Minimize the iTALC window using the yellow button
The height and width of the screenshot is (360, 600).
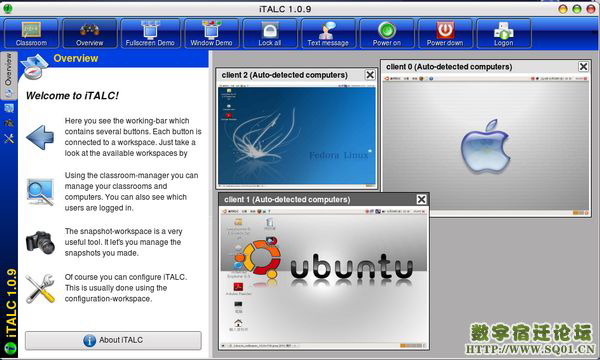[x=563, y=9]
